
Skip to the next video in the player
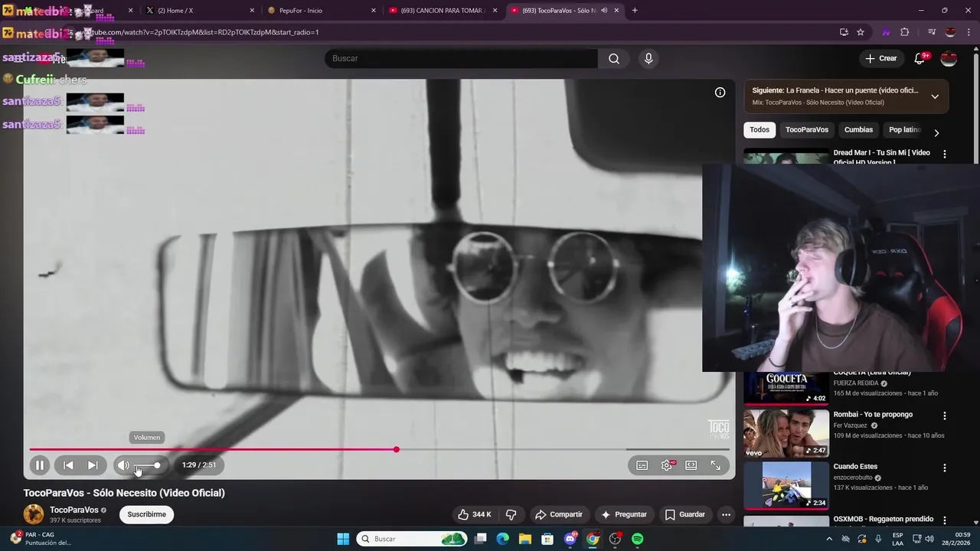tap(93, 465)
